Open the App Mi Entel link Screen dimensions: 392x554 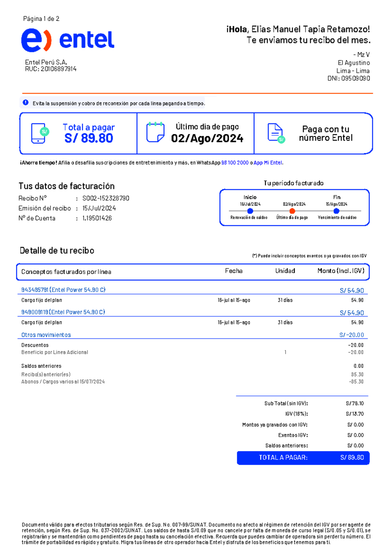click(x=268, y=163)
